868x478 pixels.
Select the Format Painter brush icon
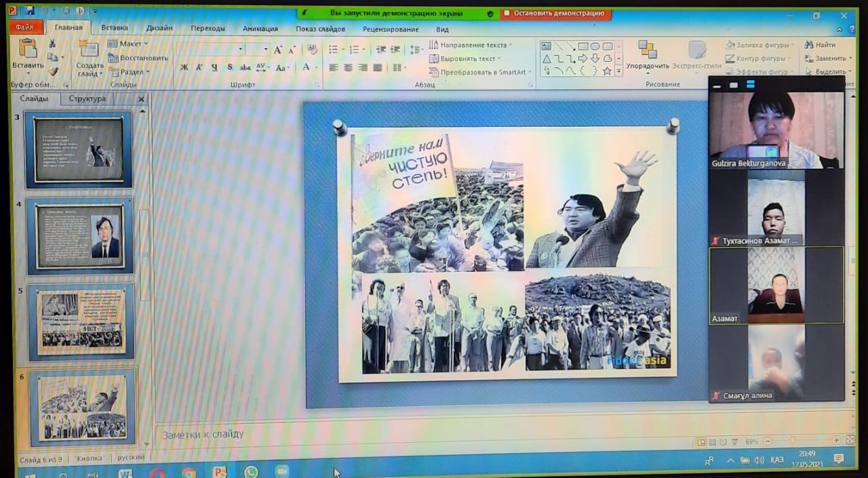point(53,71)
